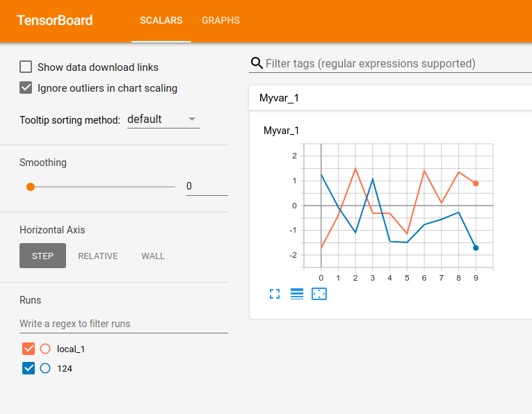Click the Myvar_1 chart title
The height and width of the screenshot is (414, 532).
point(281,131)
